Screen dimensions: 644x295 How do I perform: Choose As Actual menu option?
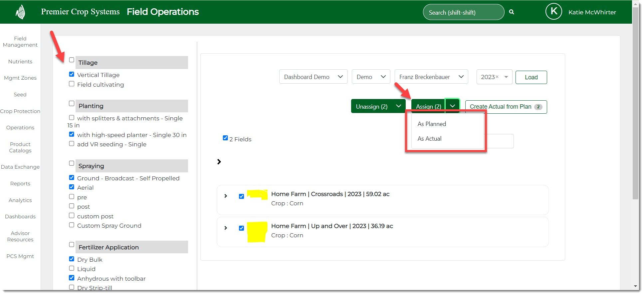pyautogui.click(x=429, y=139)
